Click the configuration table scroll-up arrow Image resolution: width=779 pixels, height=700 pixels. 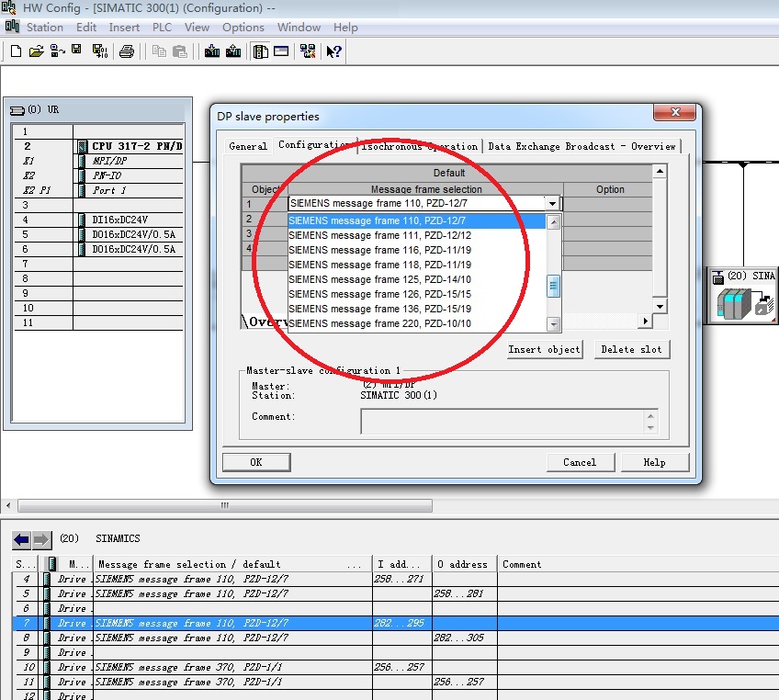660,172
